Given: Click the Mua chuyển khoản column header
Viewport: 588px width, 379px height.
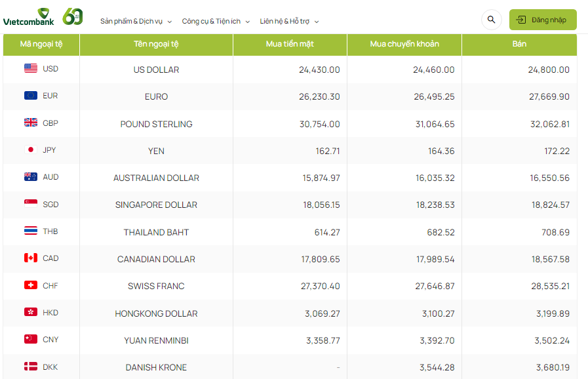Looking at the screenshot, I should 404,45.
